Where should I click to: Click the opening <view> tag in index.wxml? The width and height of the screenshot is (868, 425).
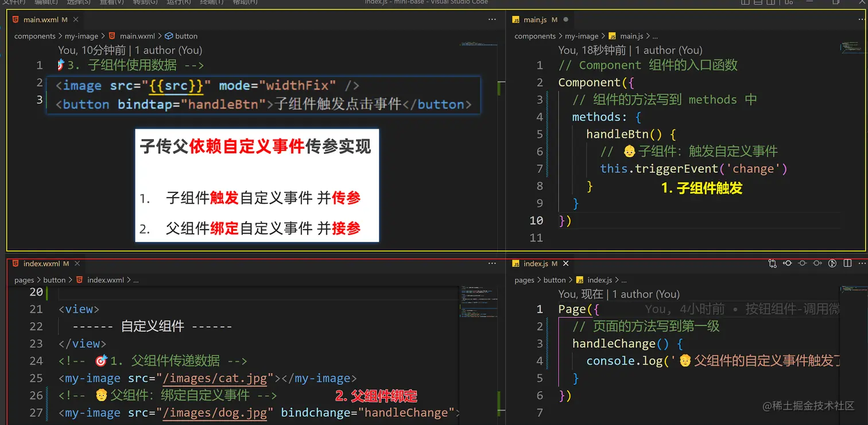(79, 310)
